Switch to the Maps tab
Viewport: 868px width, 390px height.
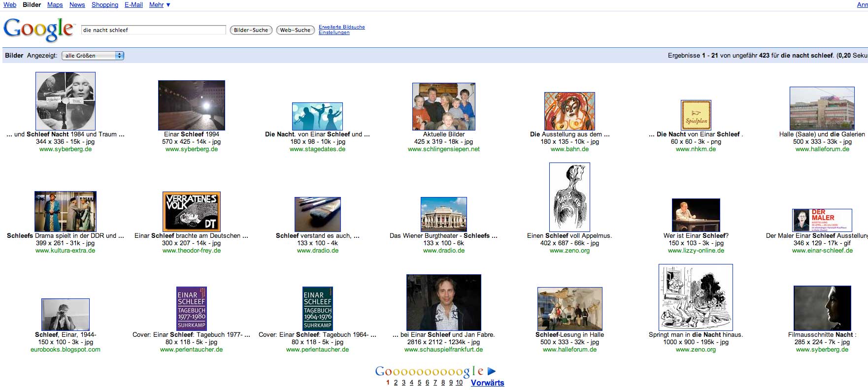[x=55, y=5]
